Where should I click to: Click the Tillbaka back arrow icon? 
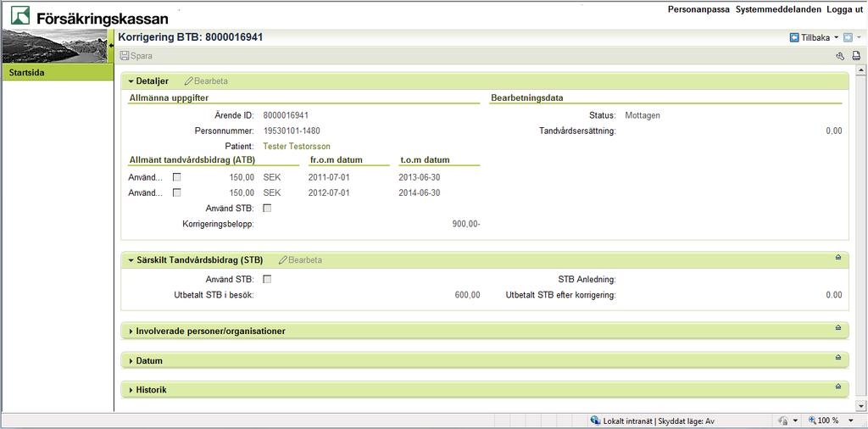click(x=794, y=37)
